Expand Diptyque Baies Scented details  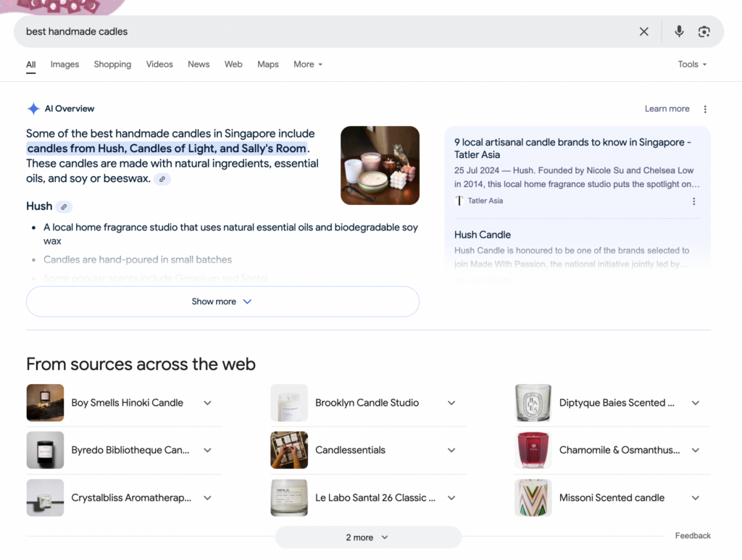point(695,403)
